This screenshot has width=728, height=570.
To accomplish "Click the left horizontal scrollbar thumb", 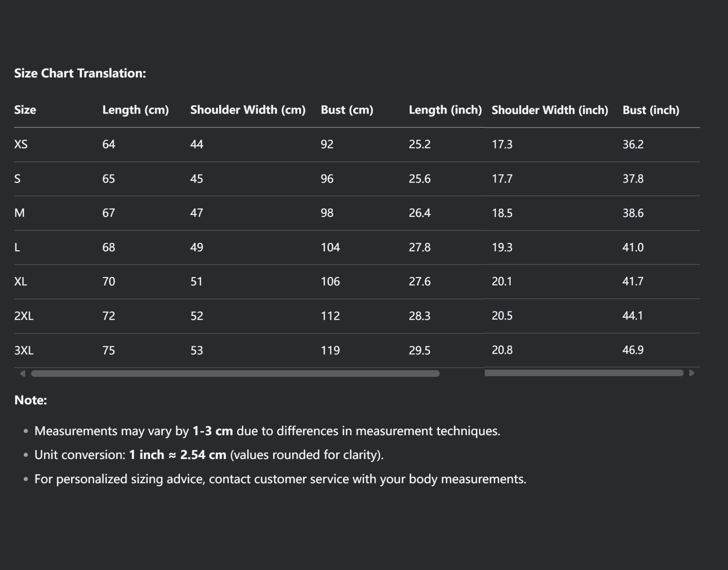I will point(235,373).
